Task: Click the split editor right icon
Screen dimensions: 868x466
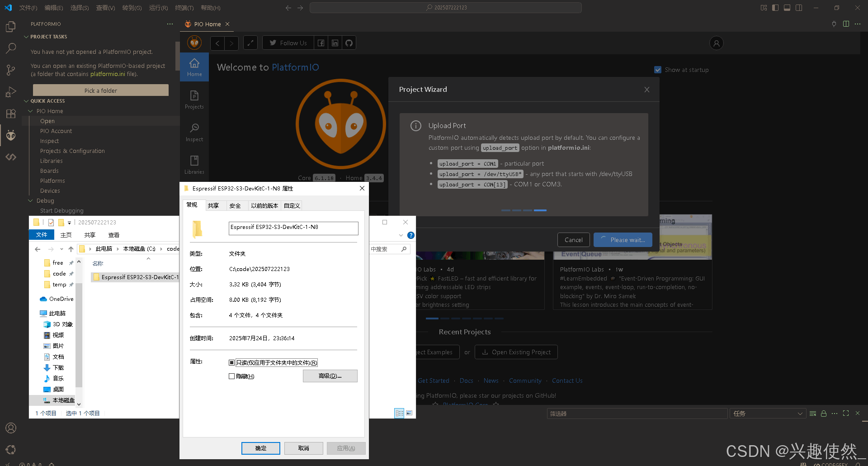Action: coord(846,24)
